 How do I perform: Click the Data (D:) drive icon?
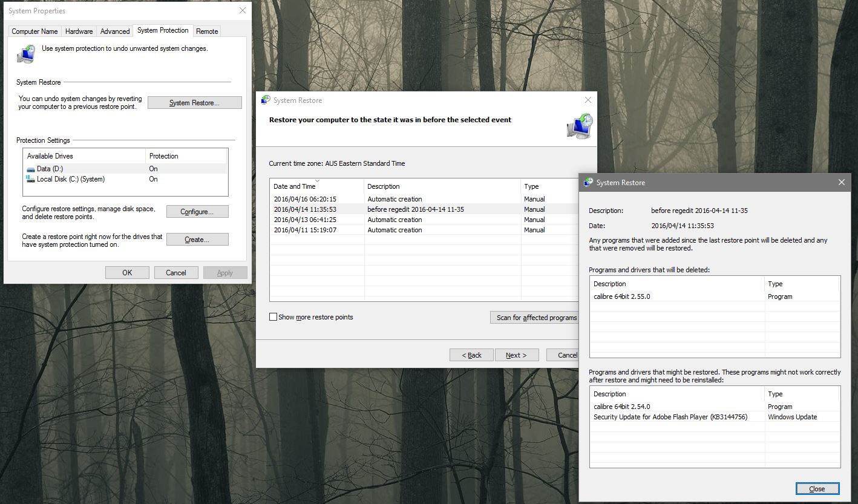pos(31,169)
